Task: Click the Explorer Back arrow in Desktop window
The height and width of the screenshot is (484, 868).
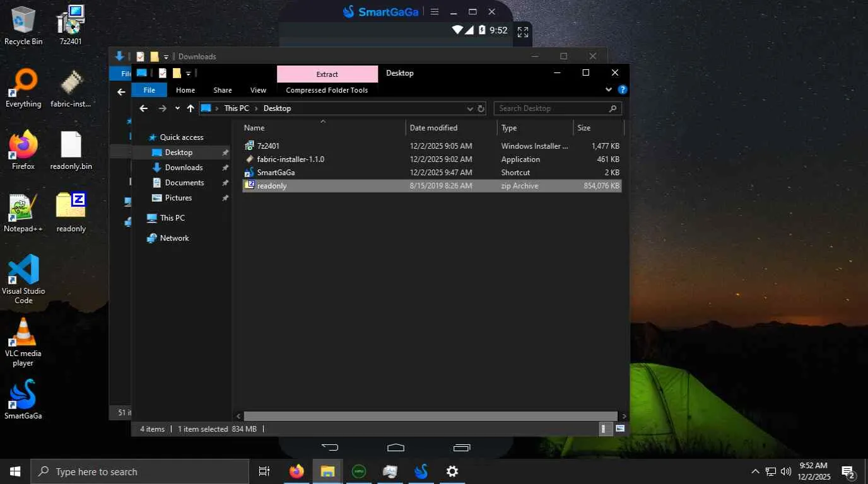Action: tap(144, 108)
